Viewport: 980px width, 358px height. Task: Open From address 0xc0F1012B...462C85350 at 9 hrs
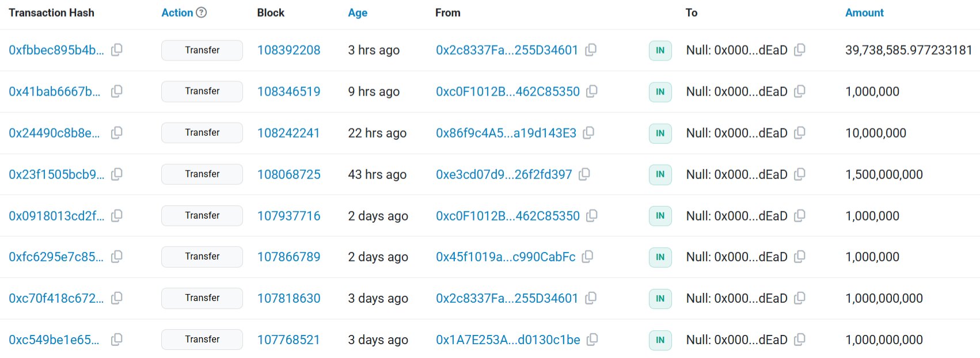tap(508, 92)
